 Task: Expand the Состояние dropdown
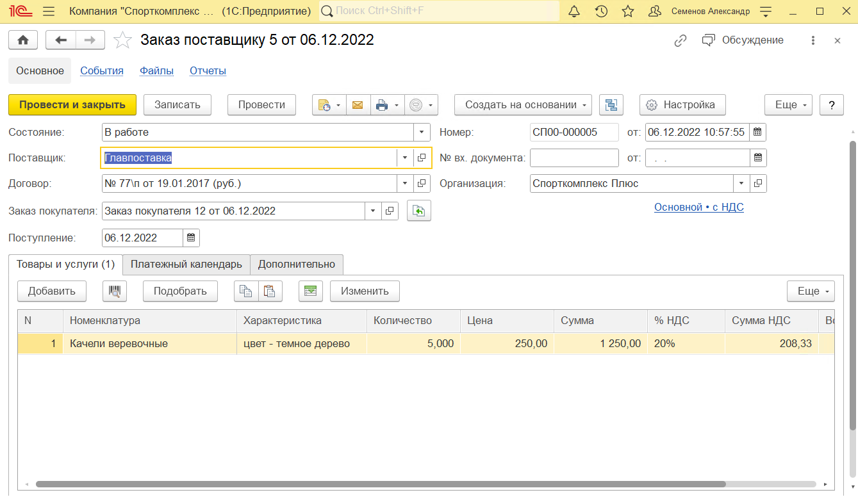coord(422,132)
